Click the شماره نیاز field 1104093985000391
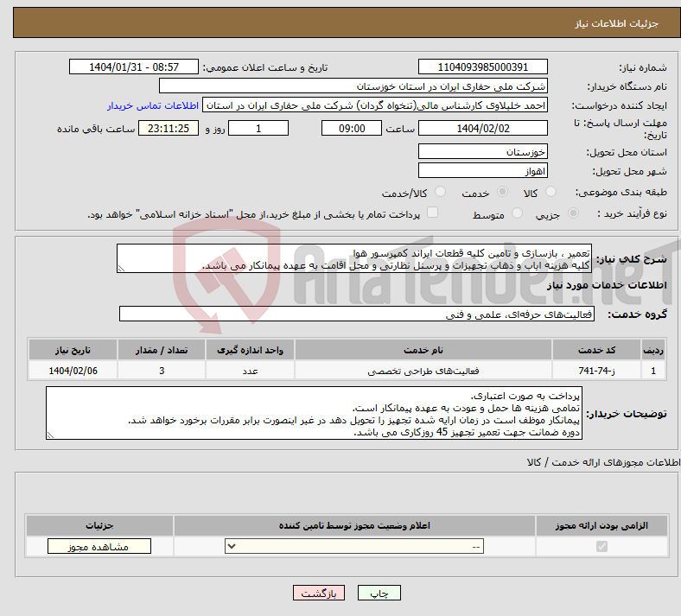This screenshot has height=616, width=681. 482,67
